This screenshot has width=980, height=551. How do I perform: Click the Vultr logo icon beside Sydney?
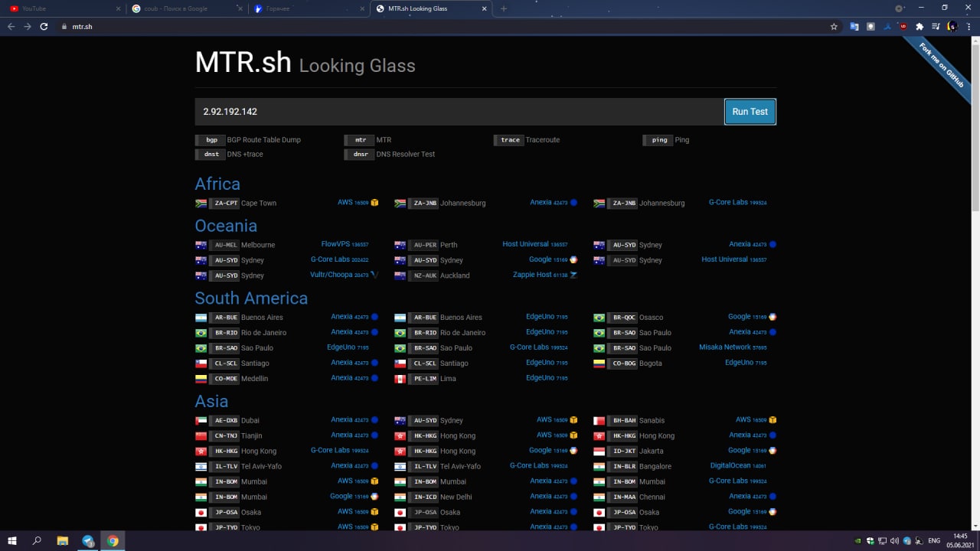click(374, 275)
